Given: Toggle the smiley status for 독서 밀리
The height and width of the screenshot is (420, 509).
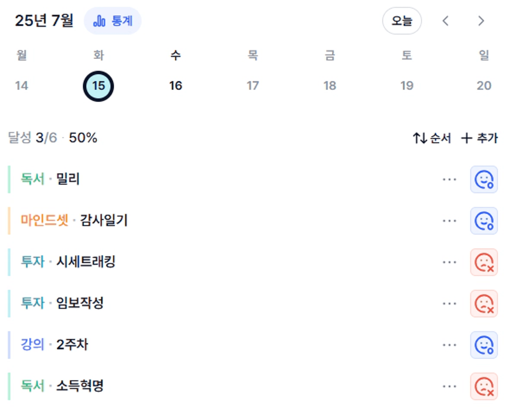Looking at the screenshot, I should pyautogui.click(x=484, y=179).
